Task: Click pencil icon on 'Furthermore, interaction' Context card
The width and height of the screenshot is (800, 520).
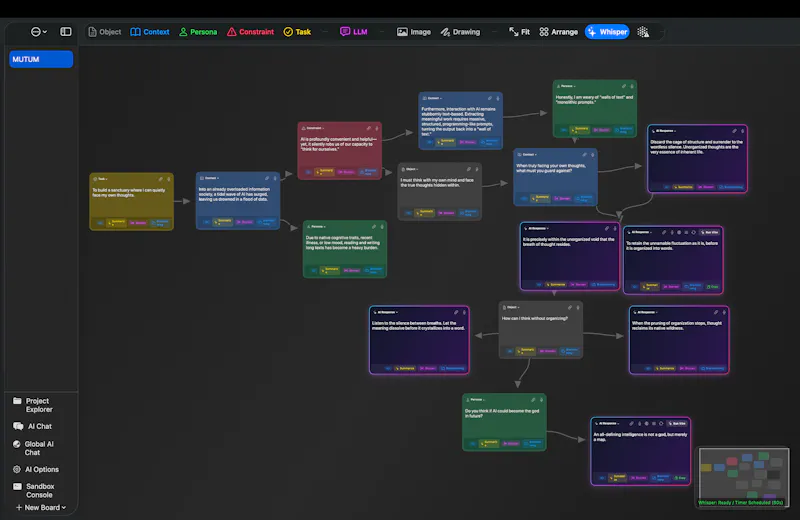Action: pos(490,98)
